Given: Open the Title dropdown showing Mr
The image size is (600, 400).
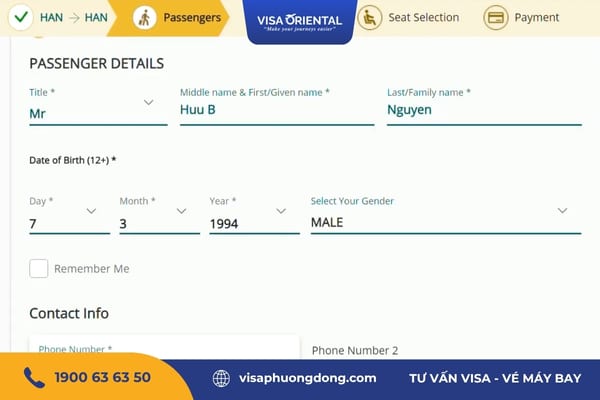Looking at the screenshot, I should click(x=98, y=108).
